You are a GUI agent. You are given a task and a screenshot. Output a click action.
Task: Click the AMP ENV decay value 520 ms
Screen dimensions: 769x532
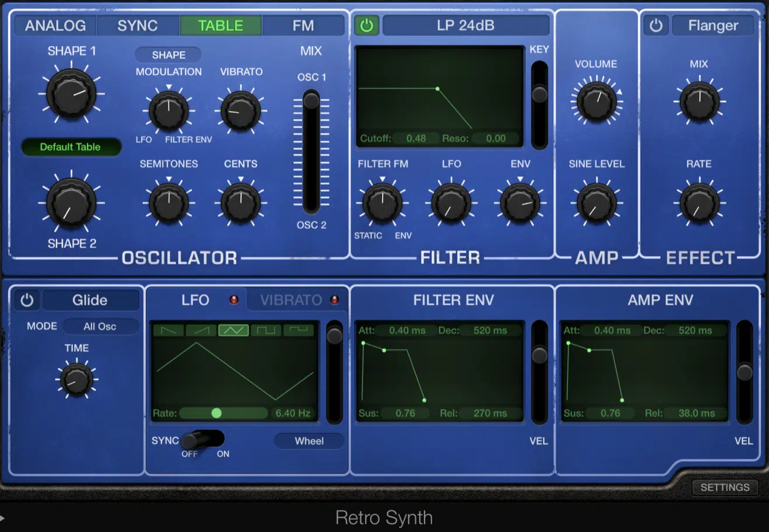695,330
